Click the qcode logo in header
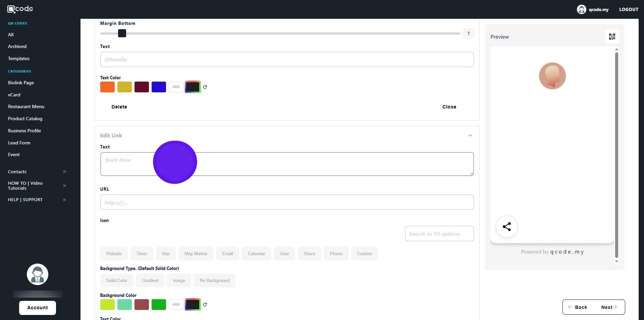The image size is (644, 320). [x=20, y=9]
